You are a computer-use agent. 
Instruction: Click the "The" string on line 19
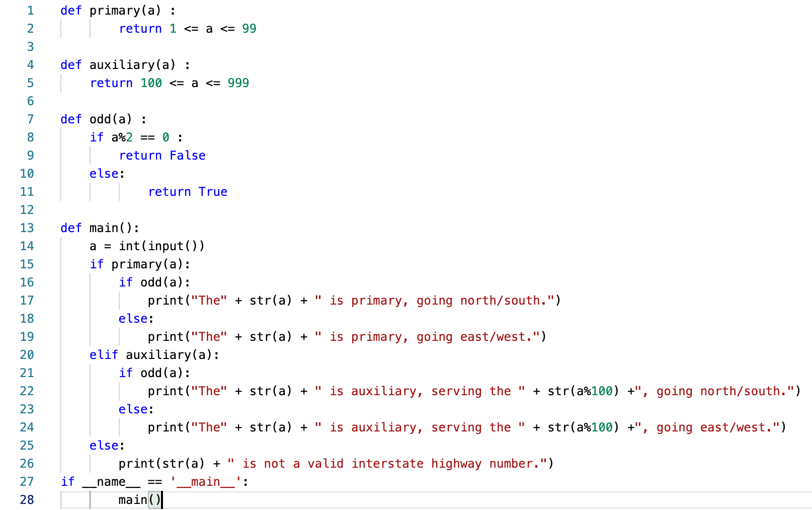coord(209,337)
